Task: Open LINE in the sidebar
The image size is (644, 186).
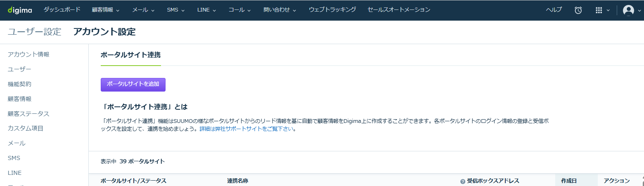Action: (14, 173)
